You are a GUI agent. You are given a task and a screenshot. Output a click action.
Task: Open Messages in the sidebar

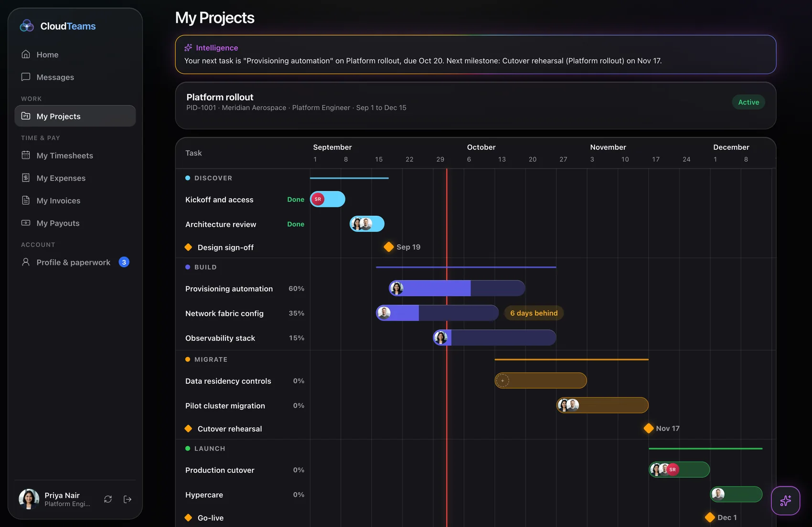75,77
